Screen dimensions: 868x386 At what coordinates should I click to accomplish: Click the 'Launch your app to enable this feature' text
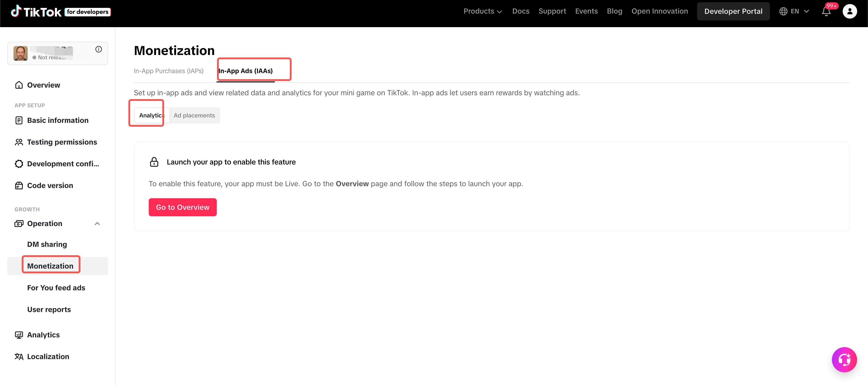pos(231,162)
